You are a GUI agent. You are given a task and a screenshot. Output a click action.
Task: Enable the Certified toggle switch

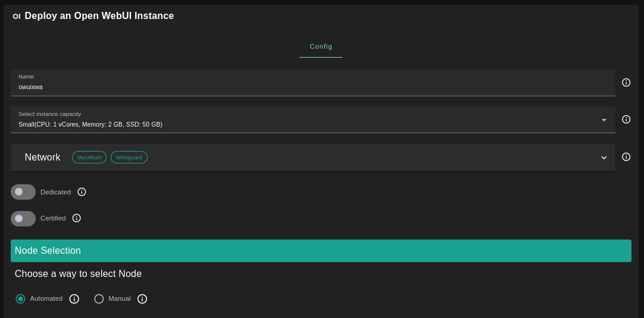pos(23,218)
